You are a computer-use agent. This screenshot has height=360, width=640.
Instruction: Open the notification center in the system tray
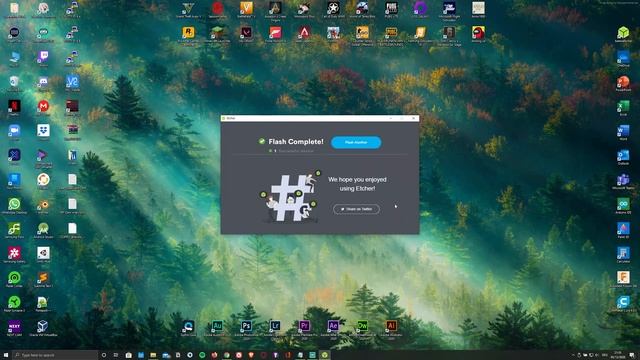click(632, 355)
